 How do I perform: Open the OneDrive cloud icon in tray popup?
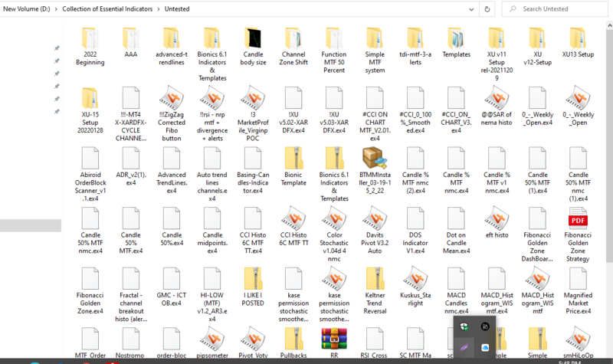click(x=485, y=348)
